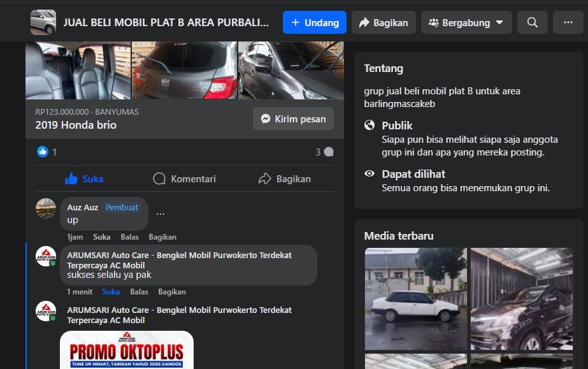Open the black car garage media thumbnail
588x369 pixels.
pos(522,299)
